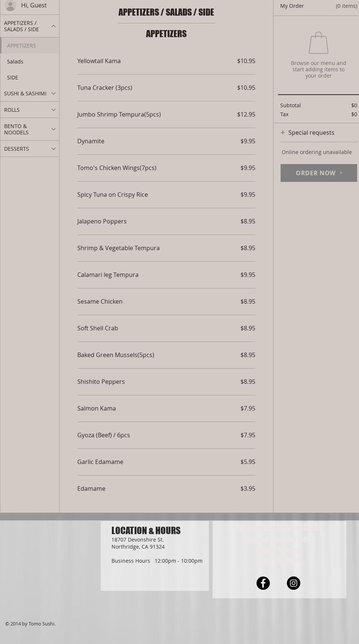
Task: Select the Salads submenu item
Action: 15,62
